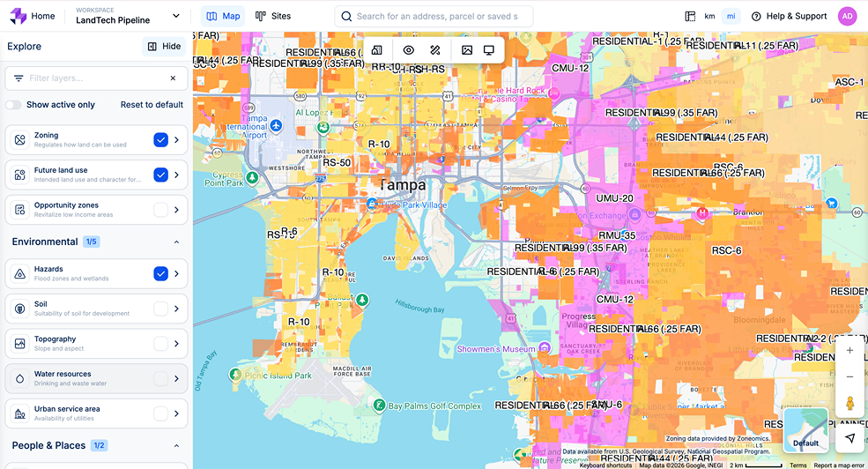Switch to the Sites tab
The image size is (868, 469).
[273, 16]
